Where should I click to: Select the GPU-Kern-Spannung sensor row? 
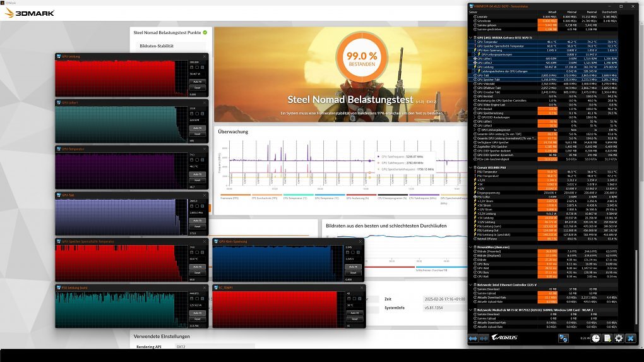pos(544,50)
